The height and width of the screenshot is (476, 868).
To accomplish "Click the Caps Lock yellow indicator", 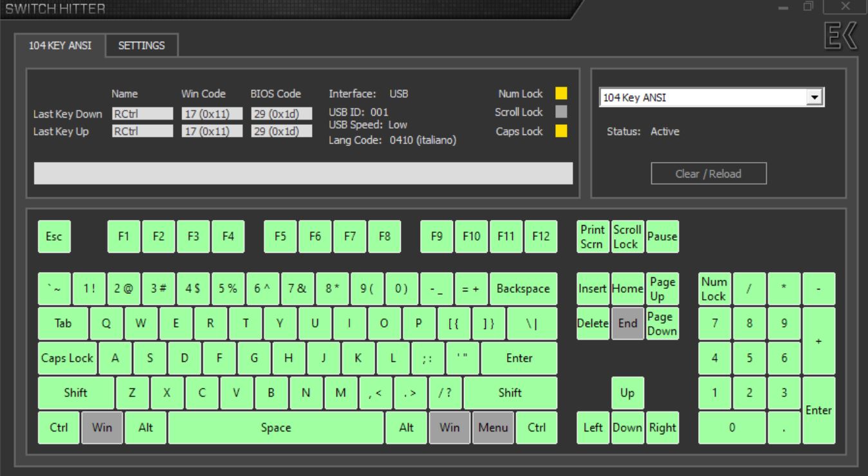I will 561,132.
